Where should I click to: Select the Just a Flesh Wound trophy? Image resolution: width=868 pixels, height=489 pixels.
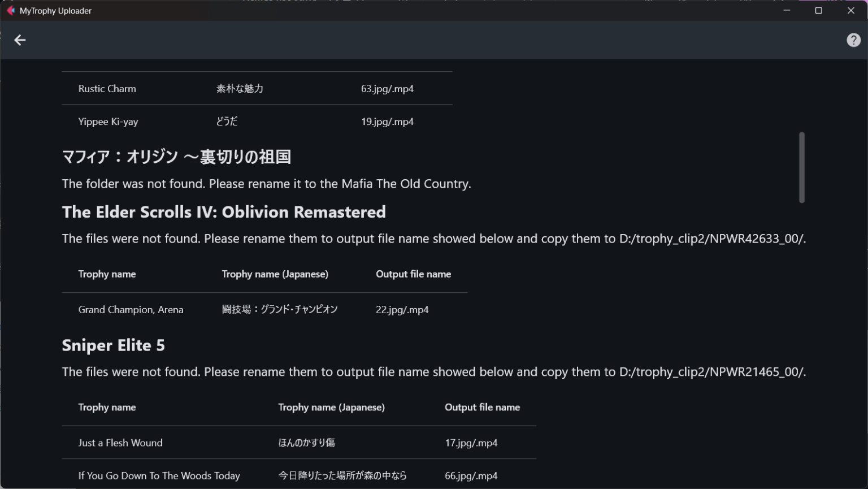[120, 443]
